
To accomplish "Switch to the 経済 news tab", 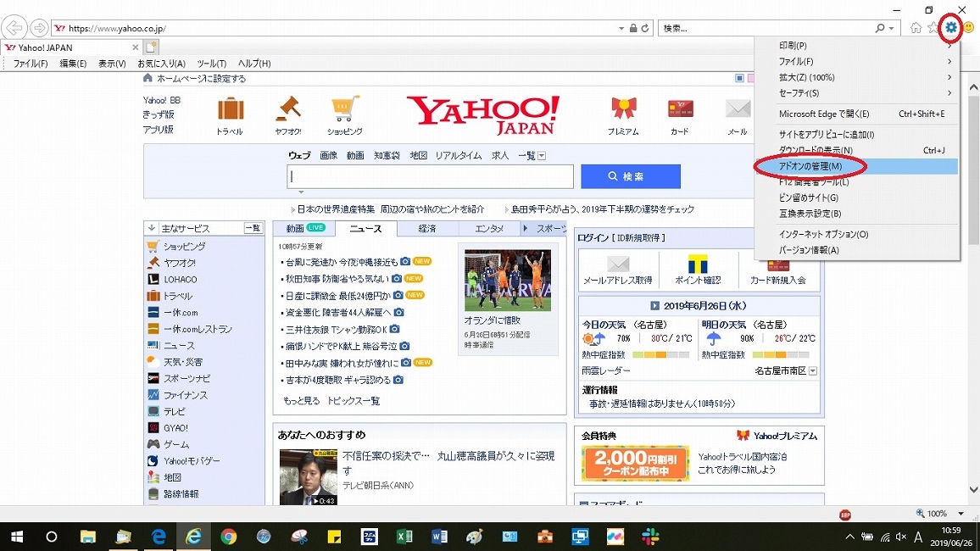I will pos(427,229).
